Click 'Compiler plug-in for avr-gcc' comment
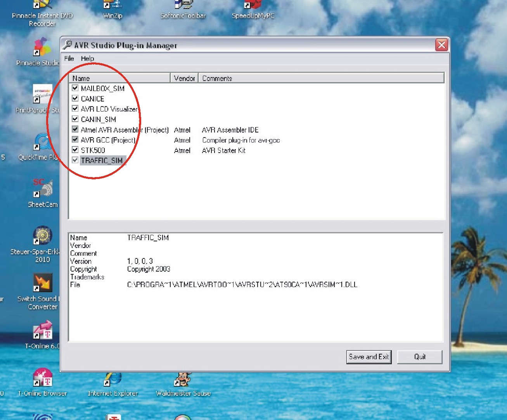The image size is (507, 420). [x=241, y=140]
